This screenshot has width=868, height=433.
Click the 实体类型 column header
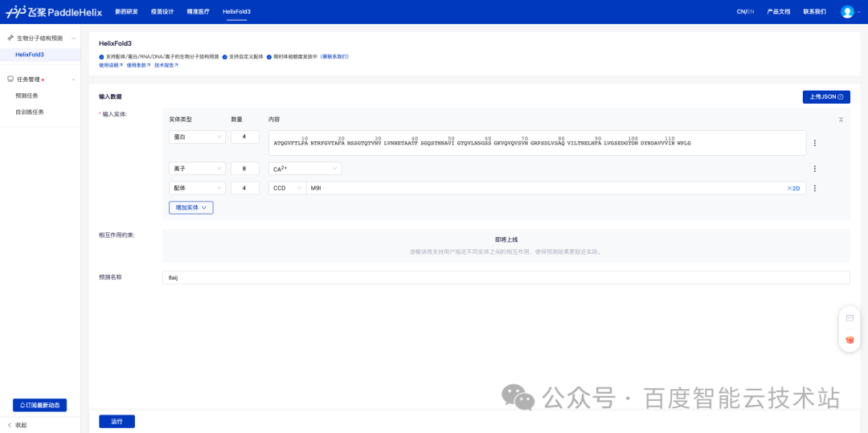point(180,120)
